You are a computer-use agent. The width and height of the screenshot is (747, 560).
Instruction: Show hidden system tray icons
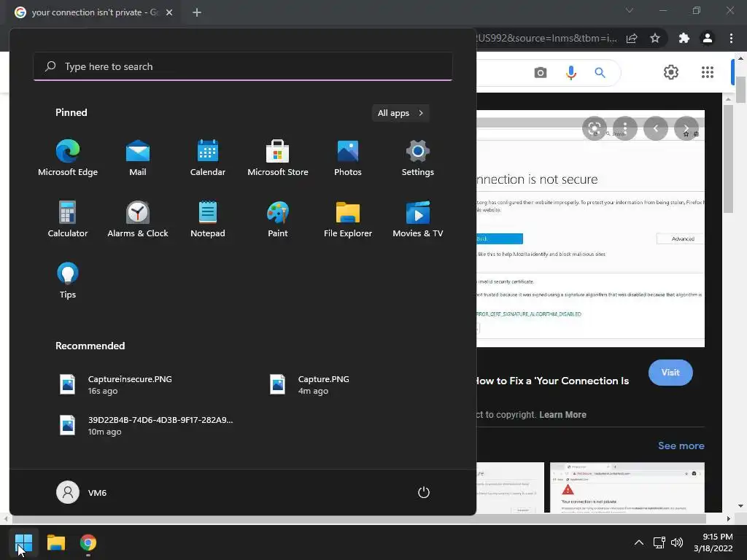tap(639, 542)
